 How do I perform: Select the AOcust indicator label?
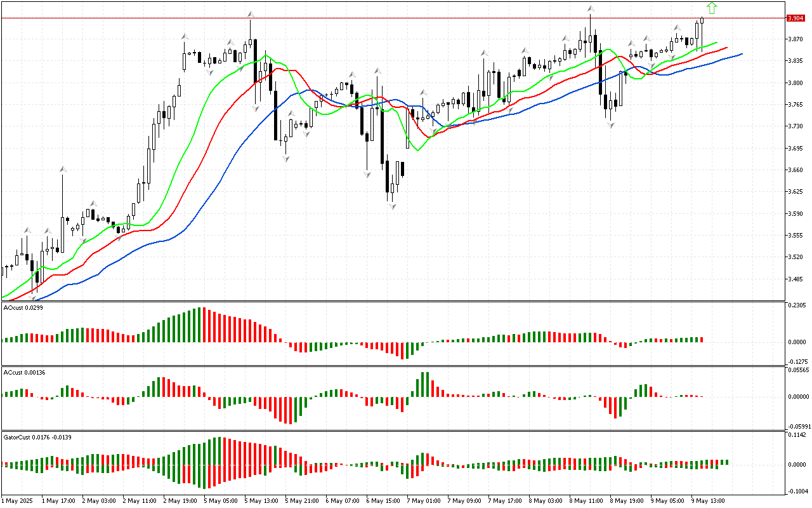[23, 307]
